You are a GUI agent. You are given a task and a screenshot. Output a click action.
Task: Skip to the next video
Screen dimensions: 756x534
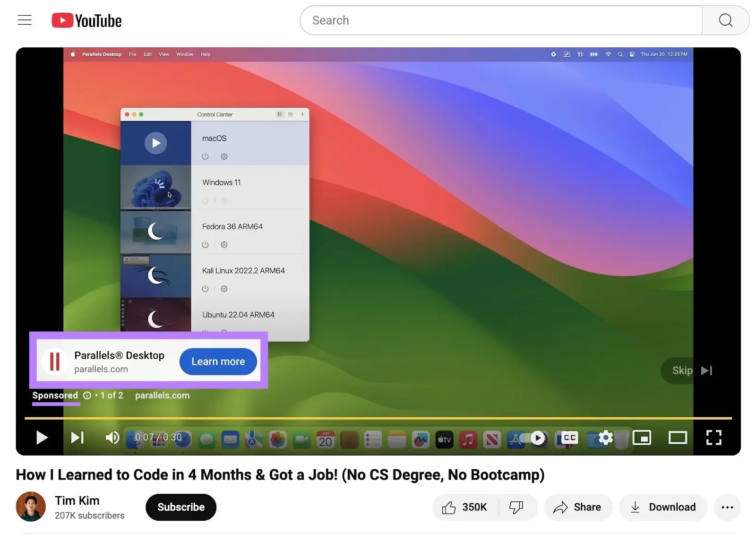[77, 438]
